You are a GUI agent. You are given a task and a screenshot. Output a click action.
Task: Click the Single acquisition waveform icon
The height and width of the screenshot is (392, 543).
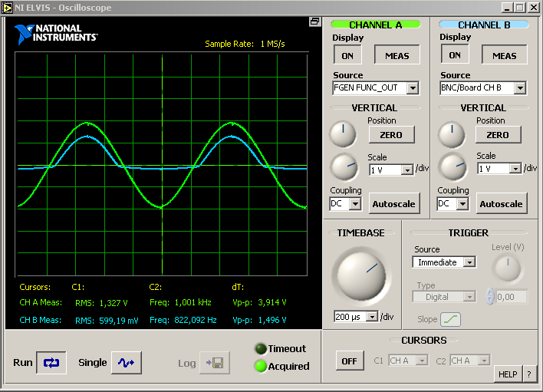127,363
